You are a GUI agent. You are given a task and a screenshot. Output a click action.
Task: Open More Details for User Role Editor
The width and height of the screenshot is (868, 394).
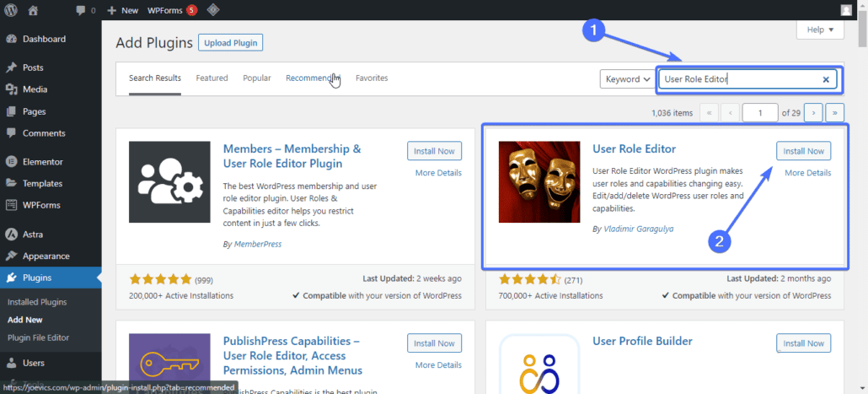coord(807,173)
